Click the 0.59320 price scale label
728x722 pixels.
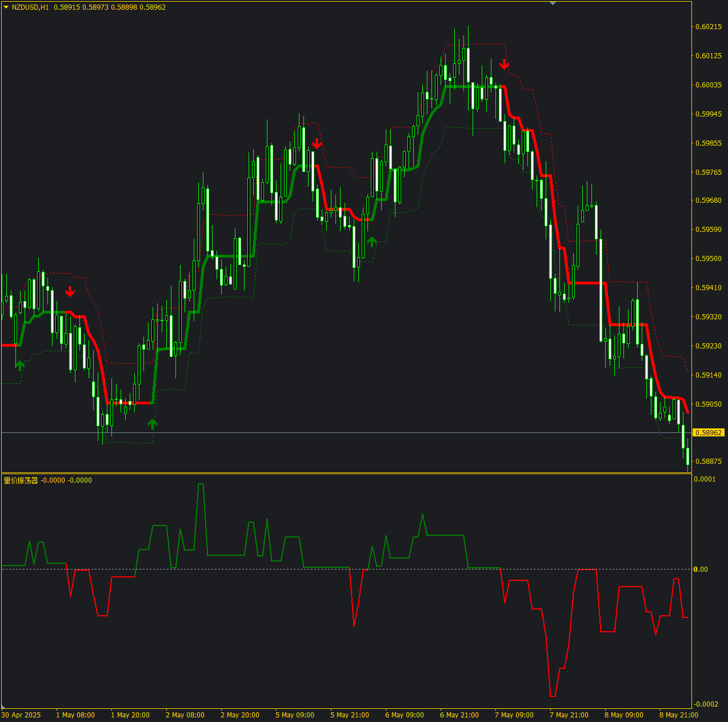tap(709, 316)
